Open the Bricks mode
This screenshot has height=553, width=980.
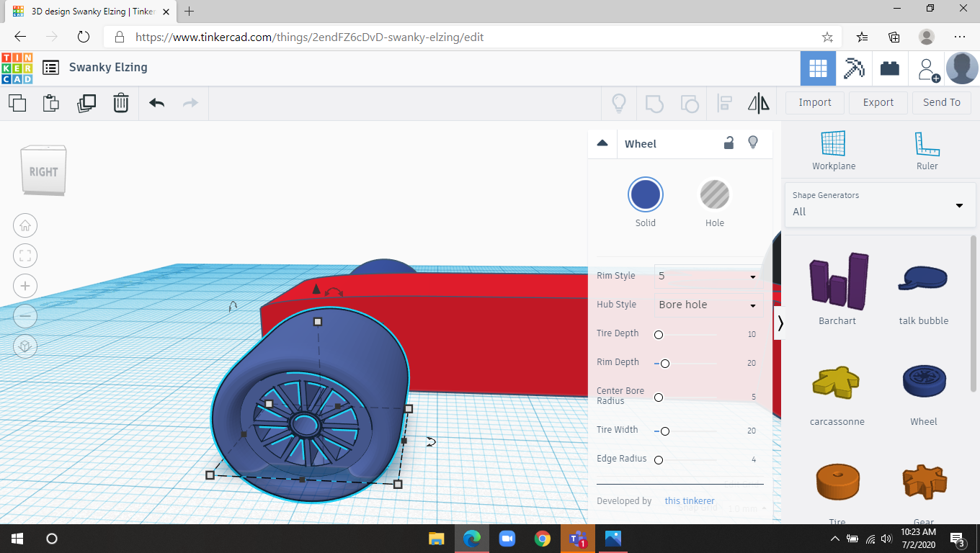click(890, 68)
